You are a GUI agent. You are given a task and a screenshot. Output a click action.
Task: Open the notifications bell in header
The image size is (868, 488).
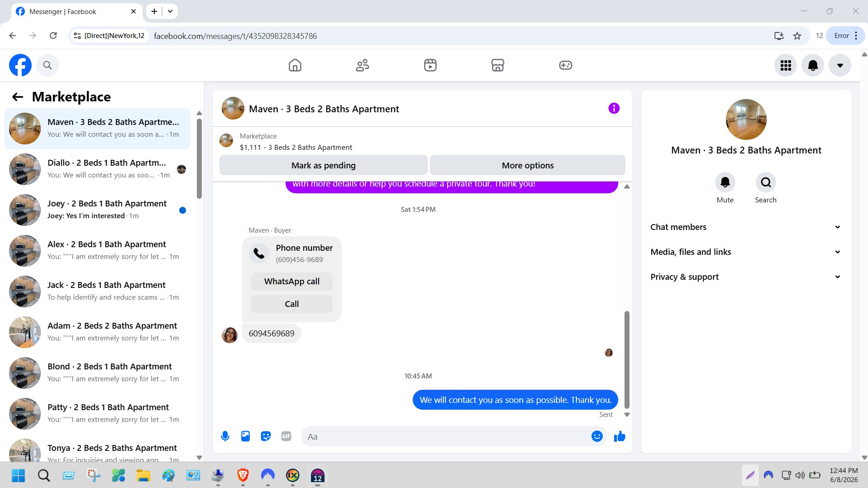click(813, 65)
